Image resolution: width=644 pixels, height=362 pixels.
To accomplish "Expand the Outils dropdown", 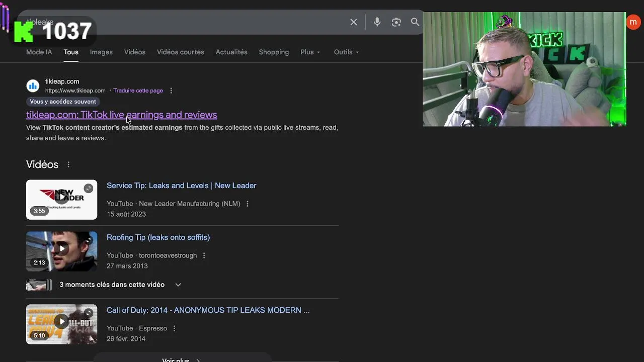I will click(346, 52).
